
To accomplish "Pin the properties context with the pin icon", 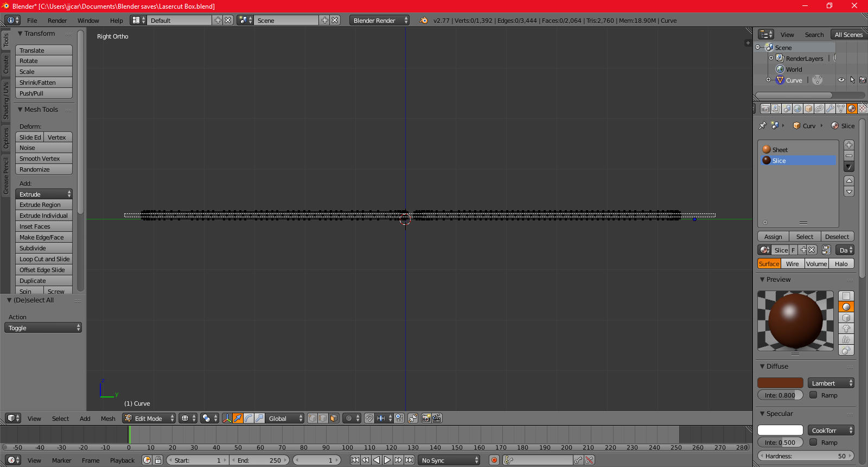I will click(x=762, y=125).
